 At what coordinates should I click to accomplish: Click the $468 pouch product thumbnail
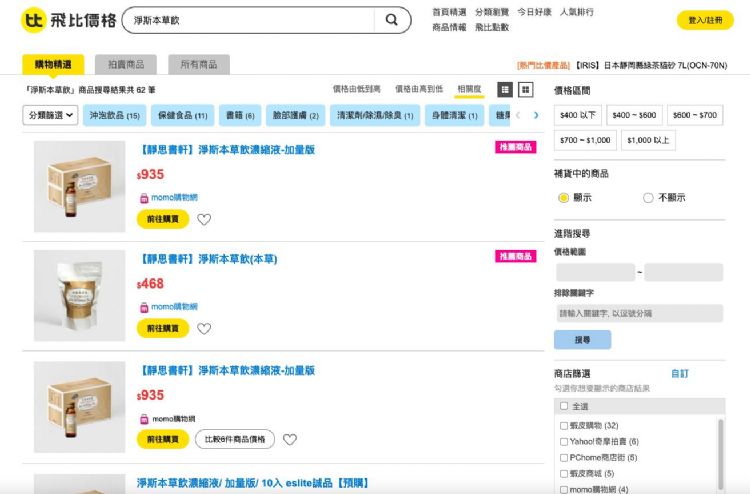[79, 296]
